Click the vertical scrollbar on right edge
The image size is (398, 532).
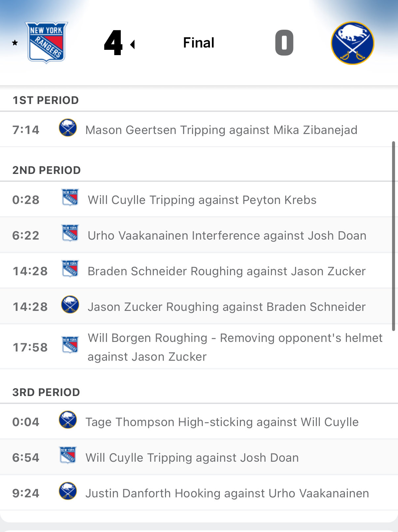click(x=393, y=236)
